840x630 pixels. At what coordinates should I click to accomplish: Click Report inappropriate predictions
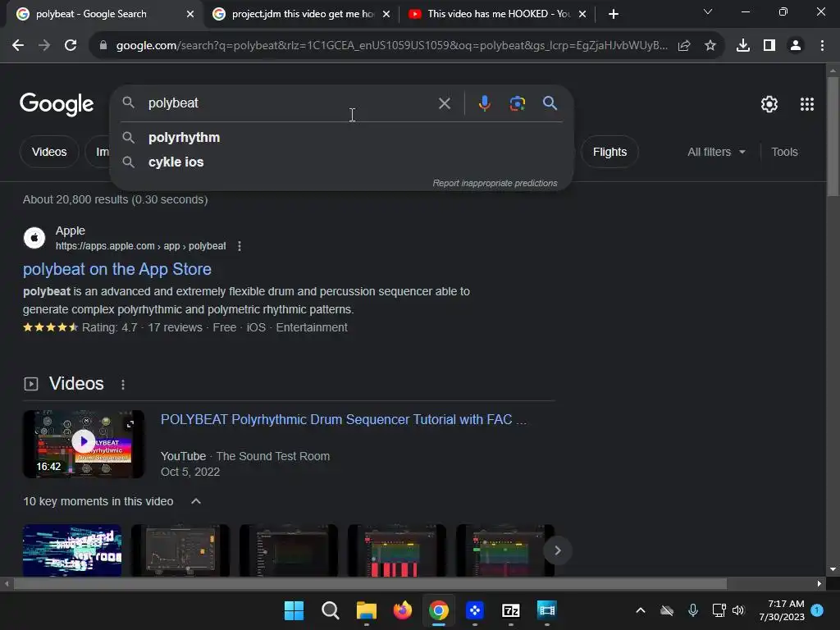pos(495,183)
